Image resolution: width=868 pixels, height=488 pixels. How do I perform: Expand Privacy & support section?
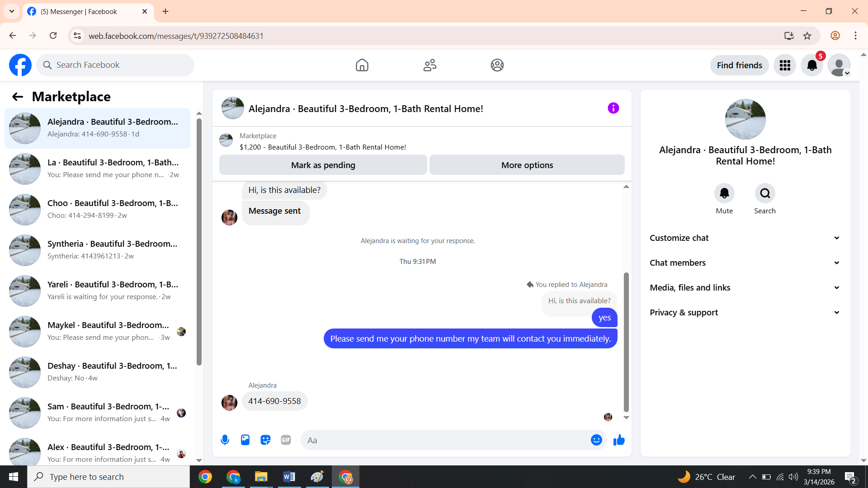[x=745, y=312]
